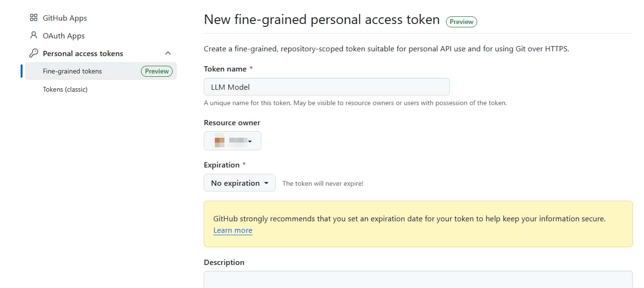Open the Resource owner selector

point(233,140)
